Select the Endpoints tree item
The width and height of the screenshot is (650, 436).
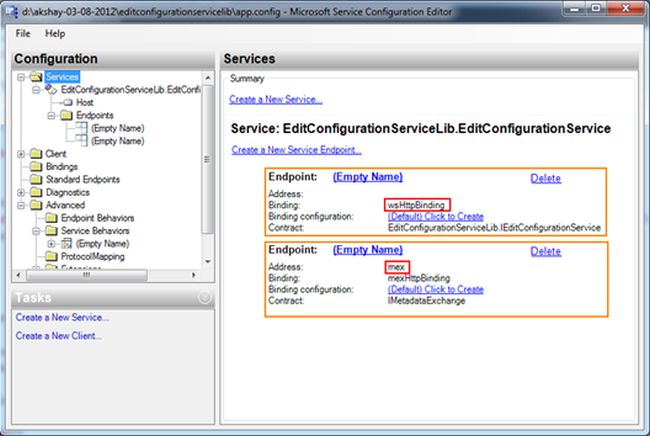(x=95, y=115)
